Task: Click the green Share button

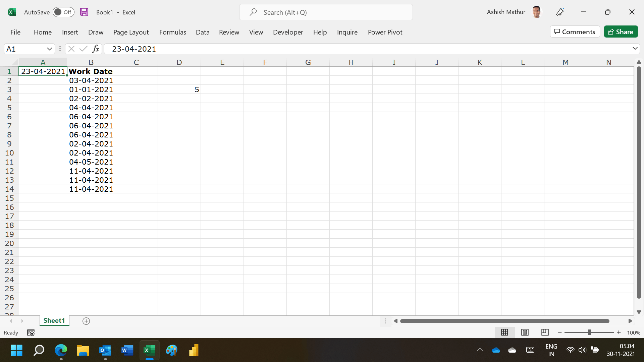Action: (621, 32)
